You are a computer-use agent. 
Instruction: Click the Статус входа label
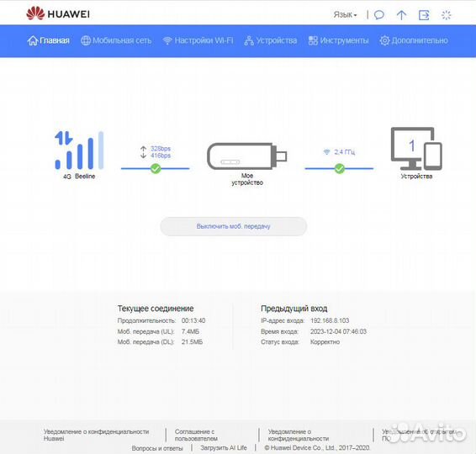[280, 341]
